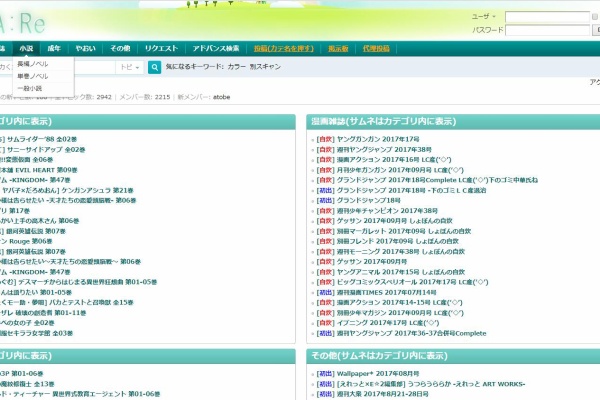This screenshot has width=600, height=400.
Task: Open Wallpaper* 2017年08月号 entry
Action: coord(378,374)
